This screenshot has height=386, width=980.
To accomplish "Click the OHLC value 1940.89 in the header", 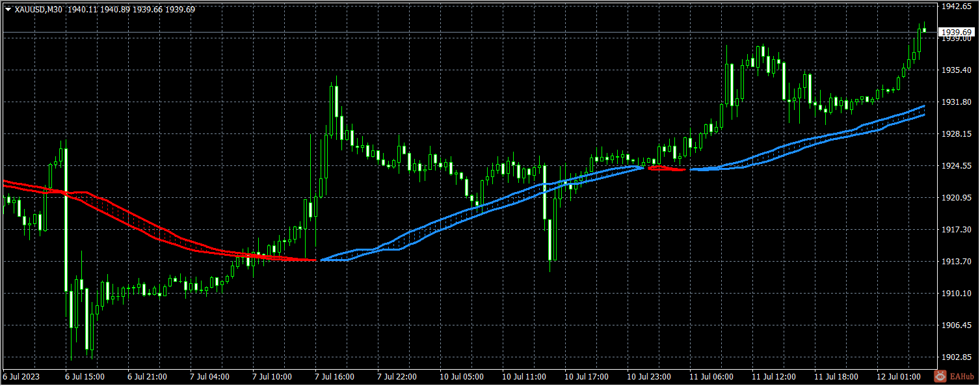I will [116, 9].
